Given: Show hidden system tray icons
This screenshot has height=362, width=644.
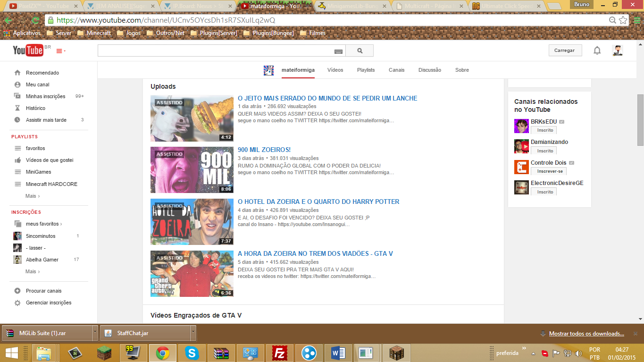Looking at the screenshot, I should (533, 353).
